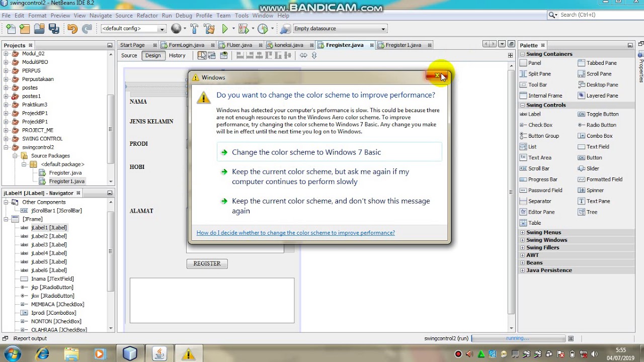Select Check Box component in Palette

[536, 125]
